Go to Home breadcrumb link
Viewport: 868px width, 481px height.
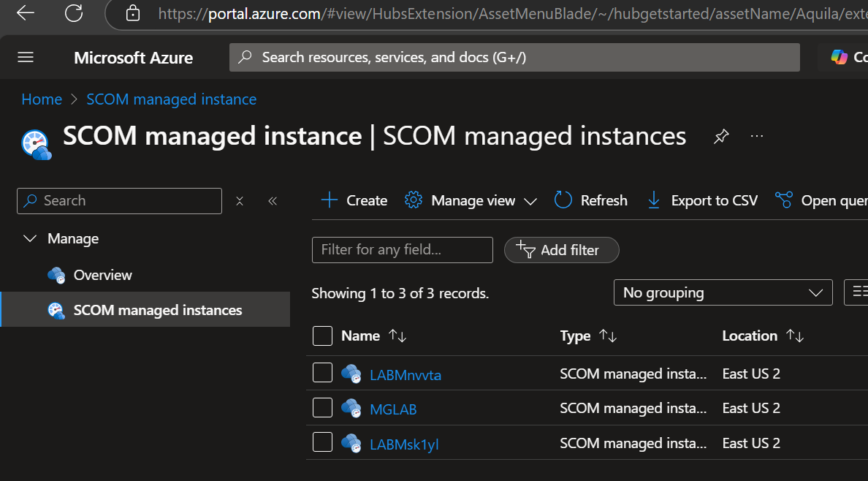coord(42,99)
